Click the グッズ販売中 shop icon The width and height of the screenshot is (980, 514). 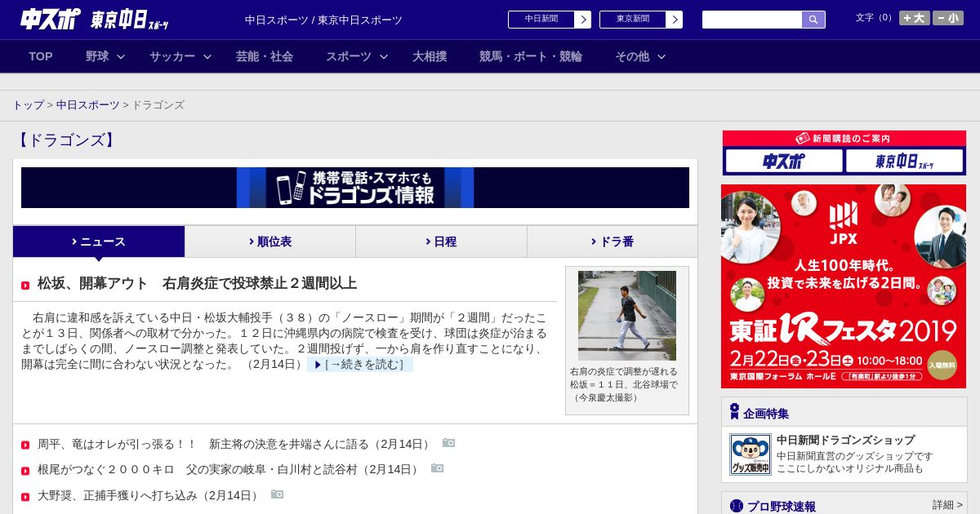pos(750,454)
